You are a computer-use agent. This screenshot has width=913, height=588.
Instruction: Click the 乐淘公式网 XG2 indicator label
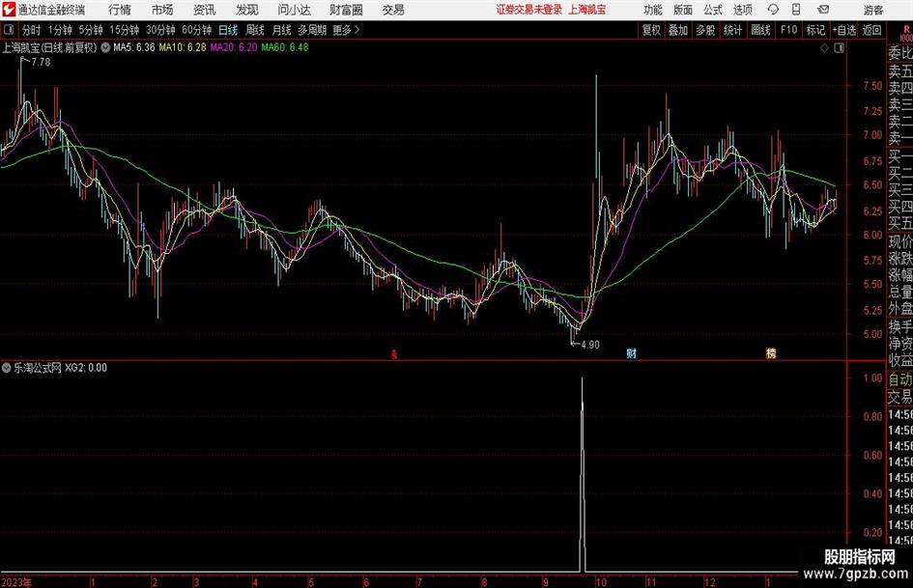(x=61, y=368)
